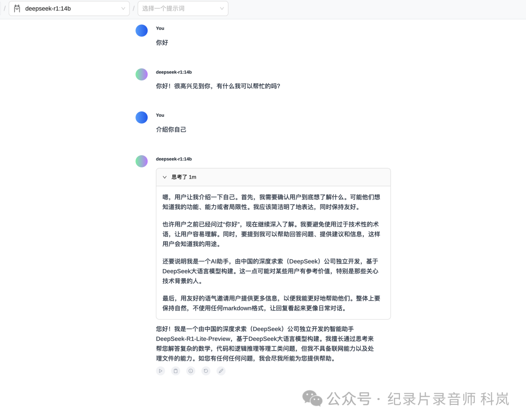Click the user message text 介绍你自己
526x420 pixels.
(171, 129)
